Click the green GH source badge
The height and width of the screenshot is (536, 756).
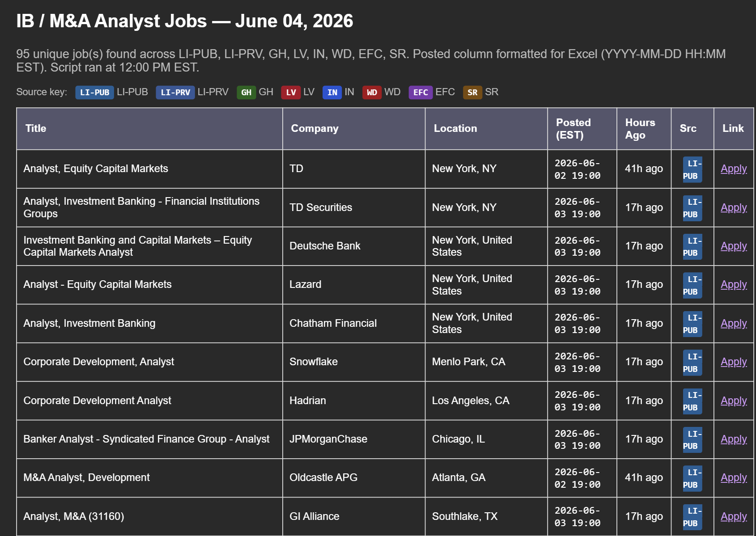pos(246,93)
